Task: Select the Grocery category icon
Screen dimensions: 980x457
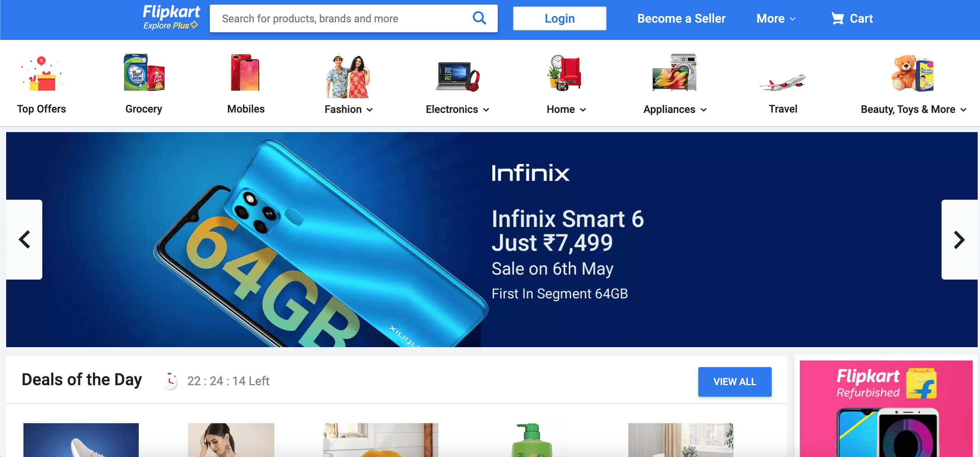Action: point(144,73)
